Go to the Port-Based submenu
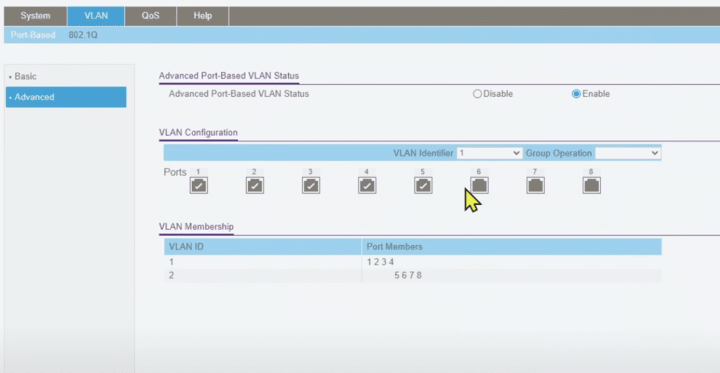The width and height of the screenshot is (720, 373). (33, 35)
